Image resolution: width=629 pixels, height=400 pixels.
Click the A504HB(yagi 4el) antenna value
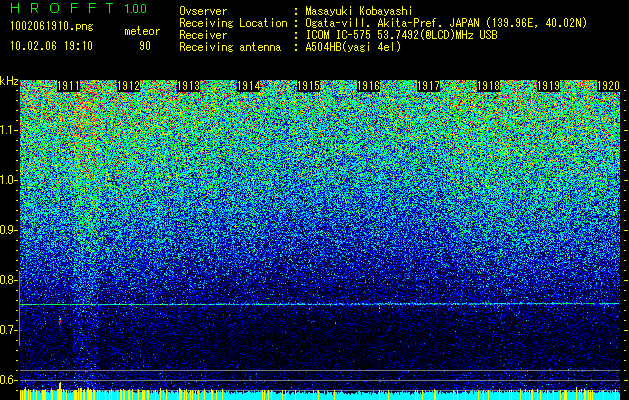click(353, 47)
